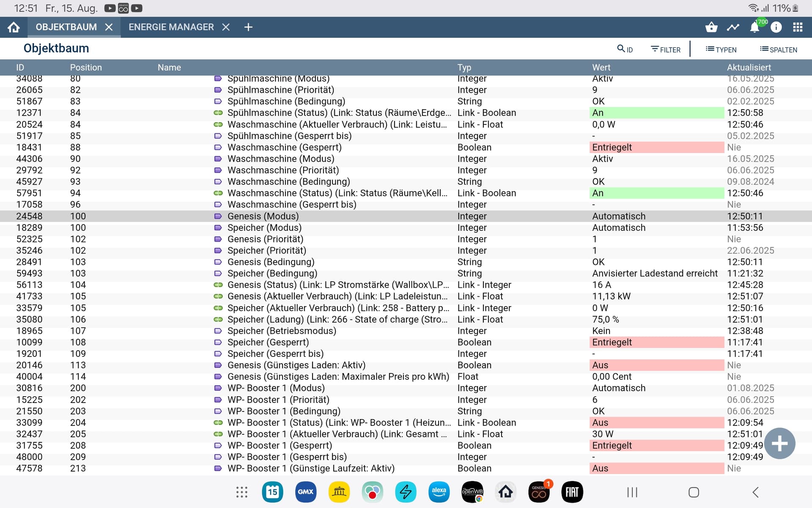Open the Filter option
This screenshot has height=508, width=812.
665,49
